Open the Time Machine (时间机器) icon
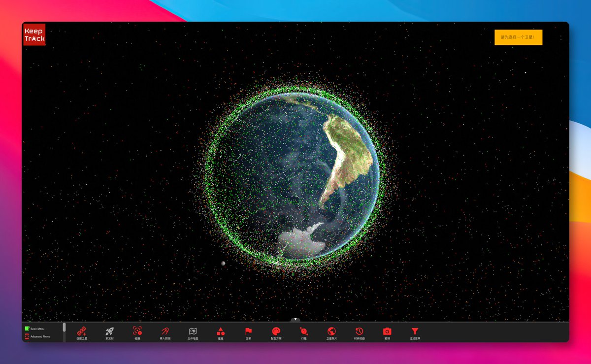Image resolution: width=591 pixels, height=364 pixels. click(360, 333)
